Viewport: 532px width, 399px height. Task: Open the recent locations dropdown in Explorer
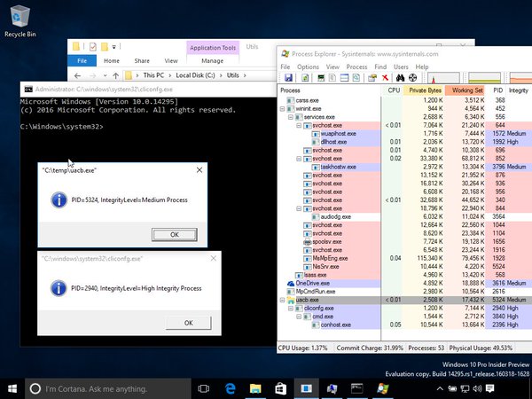click(x=106, y=75)
